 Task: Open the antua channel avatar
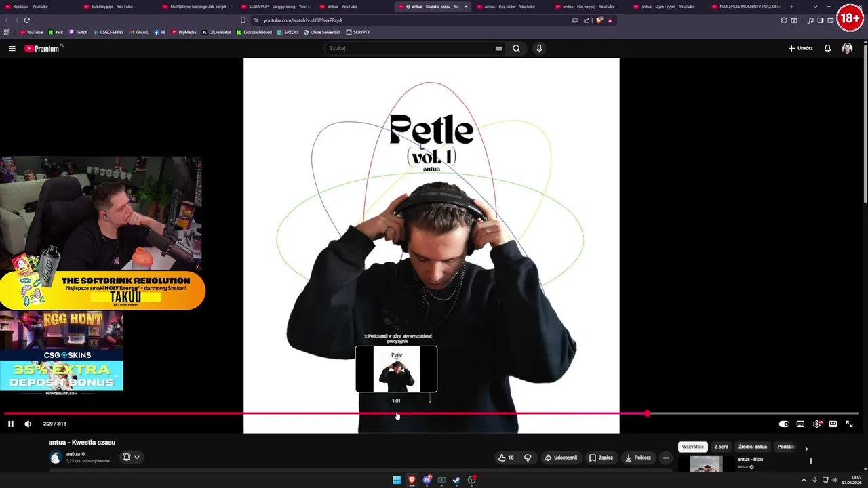click(x=55, y=457)
